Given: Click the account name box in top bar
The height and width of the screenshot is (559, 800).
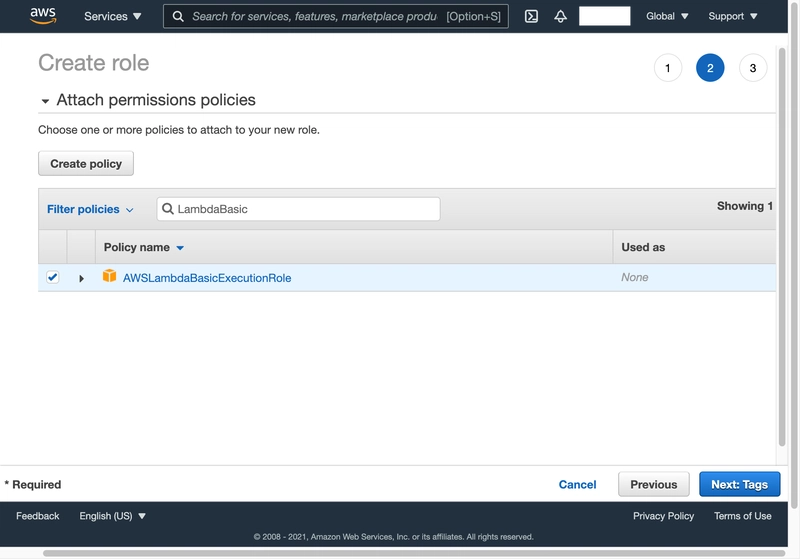Looking at the screenshot, I should (x=605, y=16).
